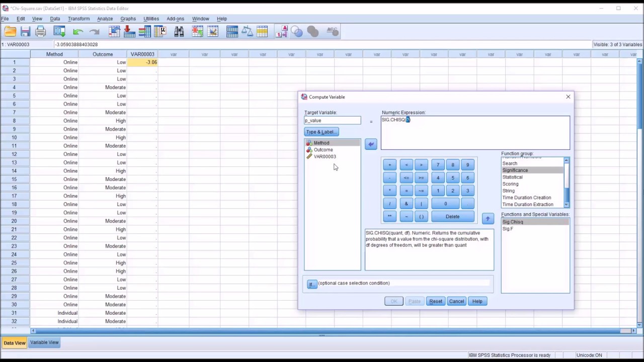Viewport: 644px width, 362px height.
Task: Click the Method column header in the data grid
Action: (54, 54)
